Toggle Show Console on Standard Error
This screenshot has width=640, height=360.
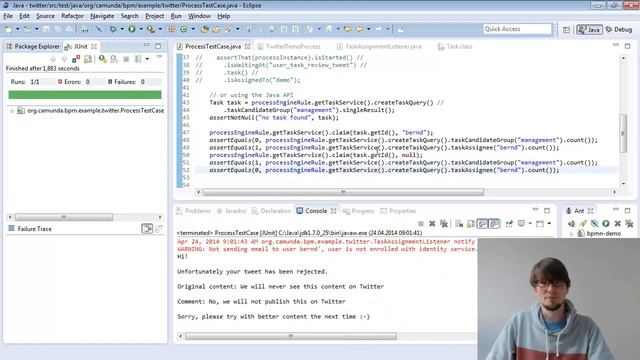point(494,223)
